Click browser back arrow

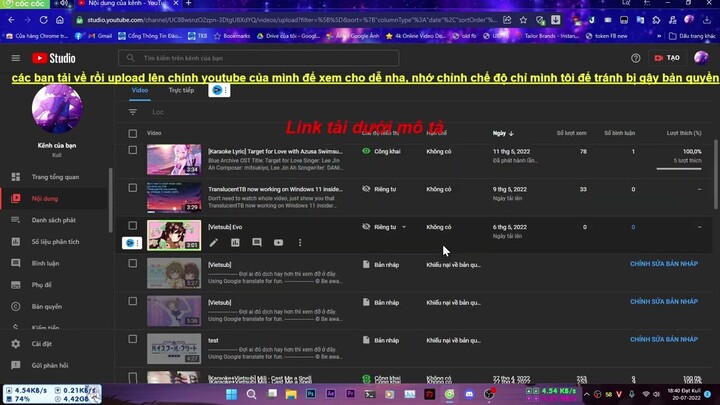pyautogui.click(x=11, y=20)
